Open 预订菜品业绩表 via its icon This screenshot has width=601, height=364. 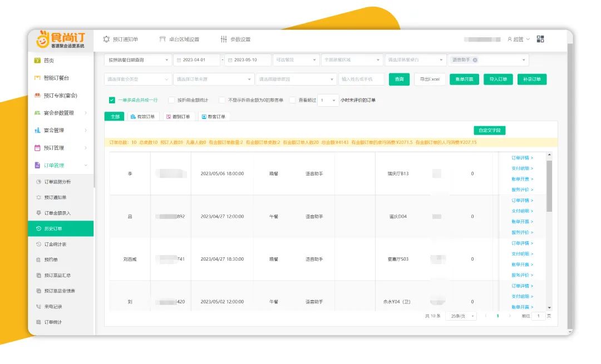[38, 291]
